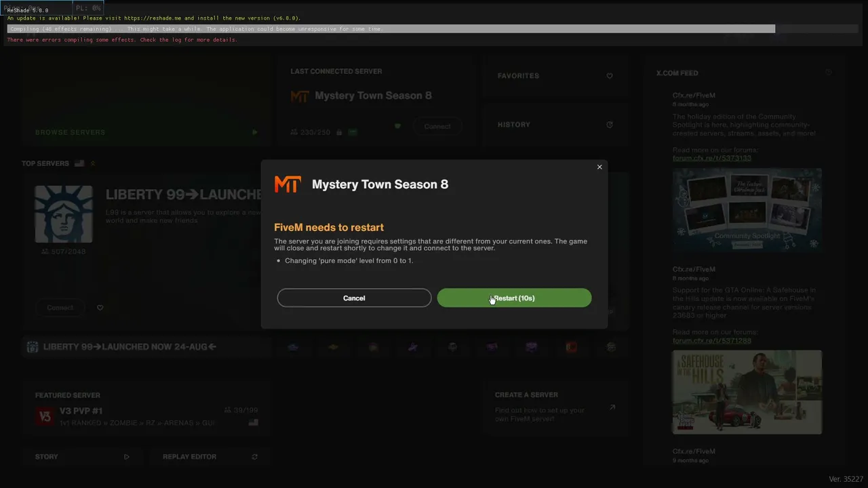
Task: Open the V3 PVP #1 featured server
Action: 146,409
